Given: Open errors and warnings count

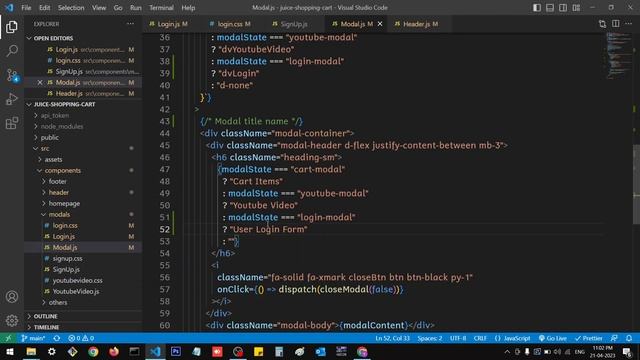Looking at the screenshot, I should [81, 338].
